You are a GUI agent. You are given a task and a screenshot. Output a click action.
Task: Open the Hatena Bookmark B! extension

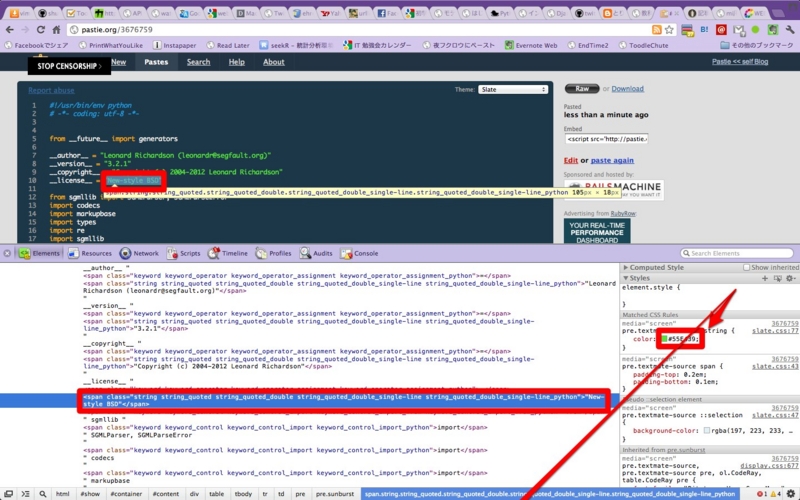coord(704,30)
